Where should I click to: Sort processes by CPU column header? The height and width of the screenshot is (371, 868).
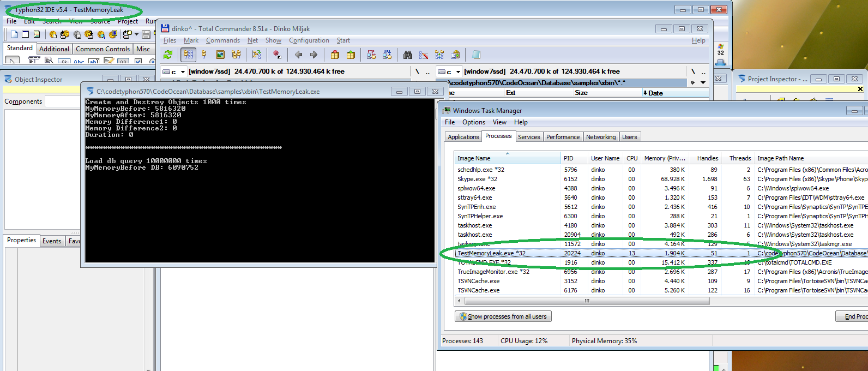tap(632, 158)
